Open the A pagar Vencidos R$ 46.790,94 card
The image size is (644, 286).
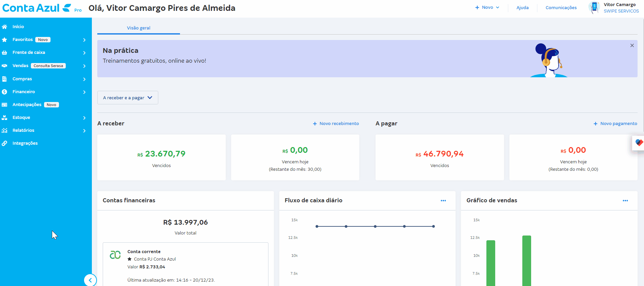pyautogui.click(x=440, y=158)
